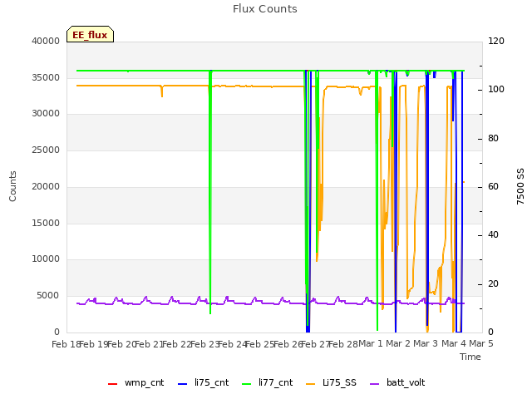
Task: Click the Mar 4 date tick label
Action: [454, 344]
